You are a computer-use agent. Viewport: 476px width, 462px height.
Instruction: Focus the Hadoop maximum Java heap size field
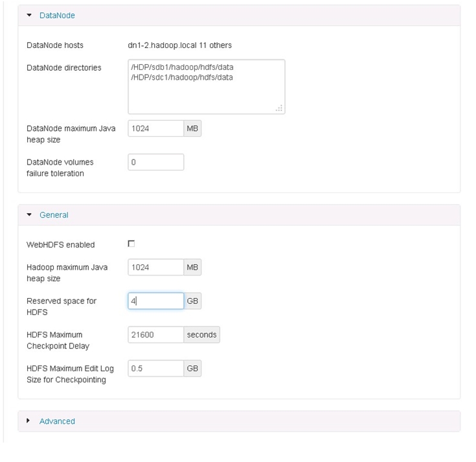[155, 268]
